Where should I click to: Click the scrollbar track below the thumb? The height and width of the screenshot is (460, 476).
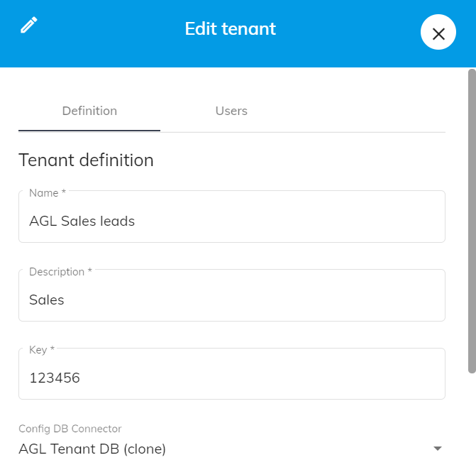point(472,419)
